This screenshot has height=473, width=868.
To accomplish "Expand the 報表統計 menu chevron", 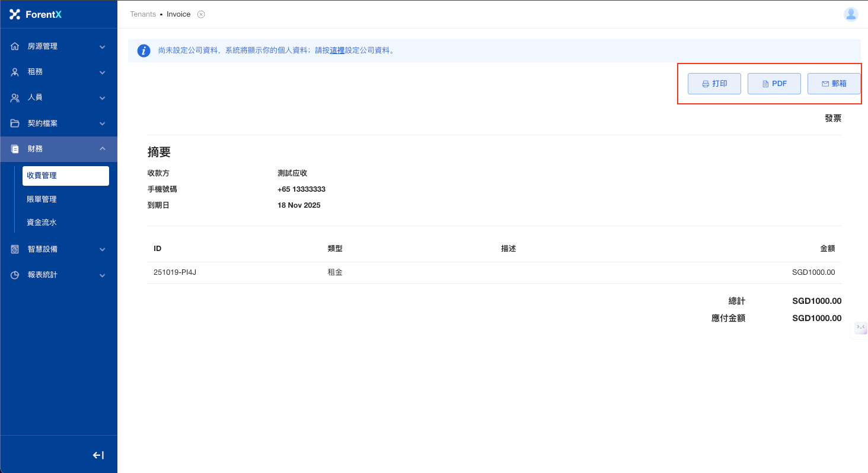I will point(102,275).
